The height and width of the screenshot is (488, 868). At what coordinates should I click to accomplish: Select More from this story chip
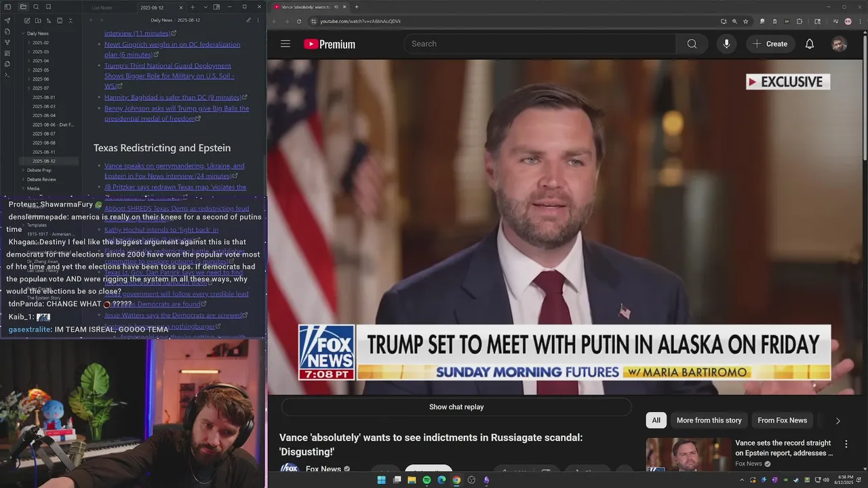[x=709, y=420]
